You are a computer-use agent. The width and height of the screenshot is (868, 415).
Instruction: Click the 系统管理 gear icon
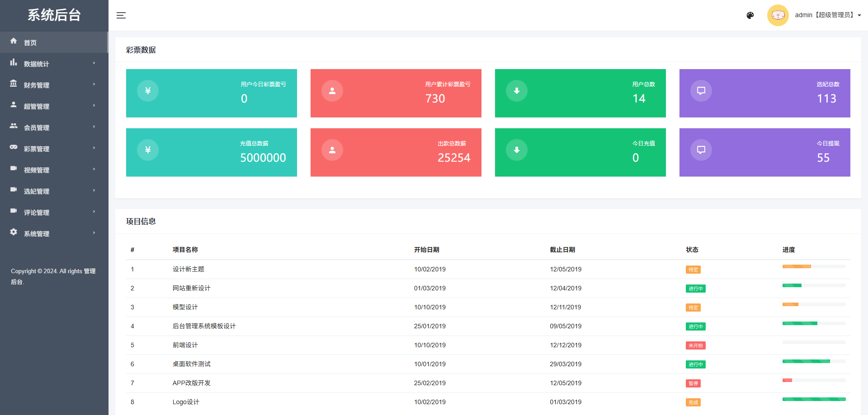[14, 232]
